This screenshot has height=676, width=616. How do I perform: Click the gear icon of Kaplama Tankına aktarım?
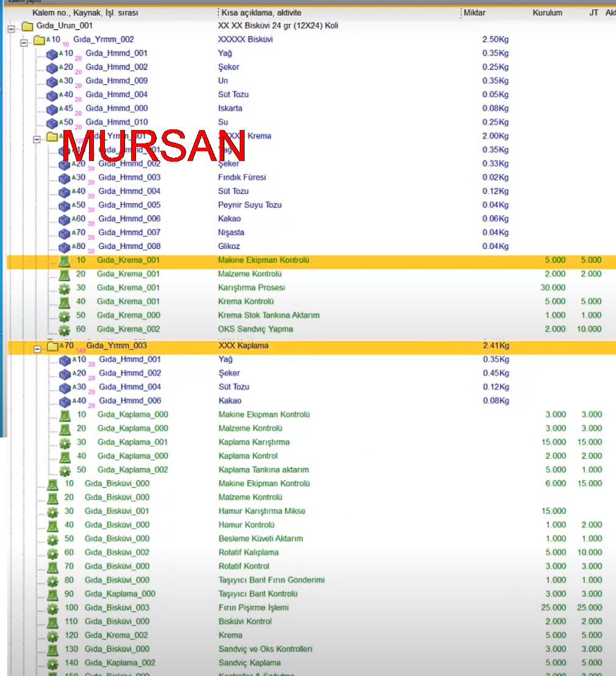[65, 470]
